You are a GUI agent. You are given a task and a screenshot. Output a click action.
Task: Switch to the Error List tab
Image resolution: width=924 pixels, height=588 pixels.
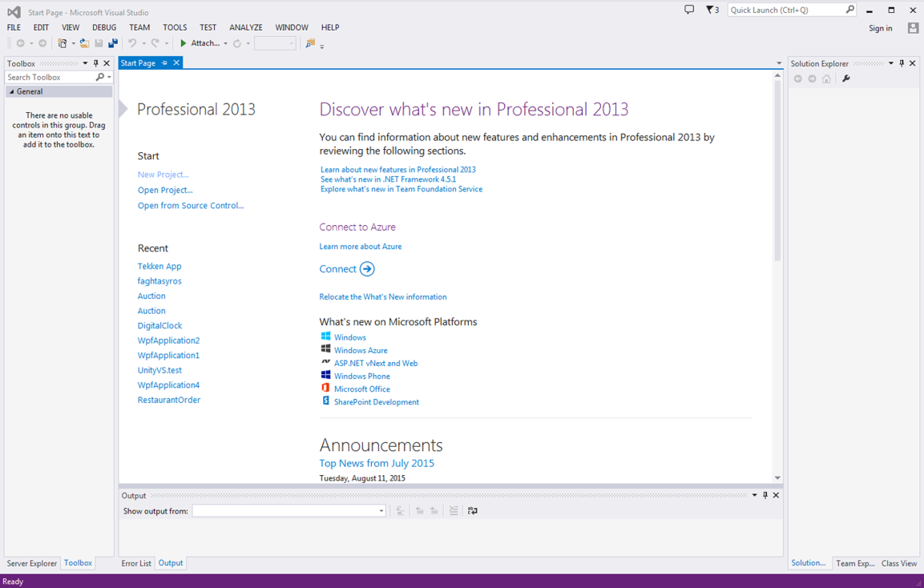pos(136,563)
